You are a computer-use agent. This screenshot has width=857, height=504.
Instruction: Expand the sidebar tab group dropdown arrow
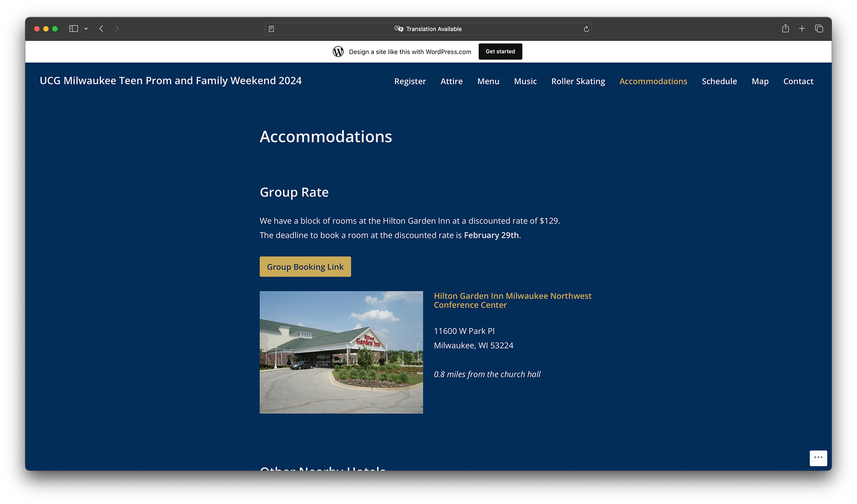click(x=86, y=29)
